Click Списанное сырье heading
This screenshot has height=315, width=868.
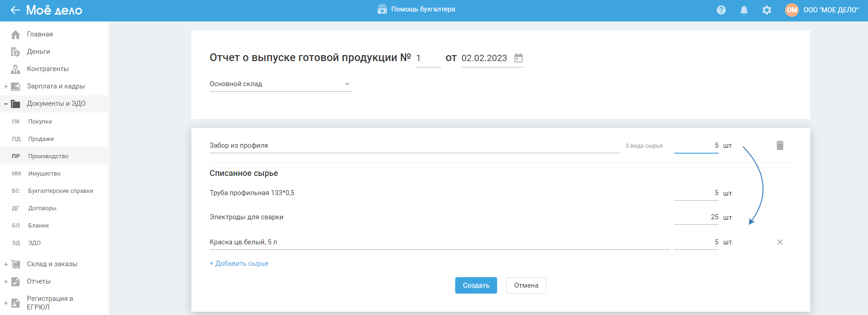pyautogui.click(x=244, y=173)
